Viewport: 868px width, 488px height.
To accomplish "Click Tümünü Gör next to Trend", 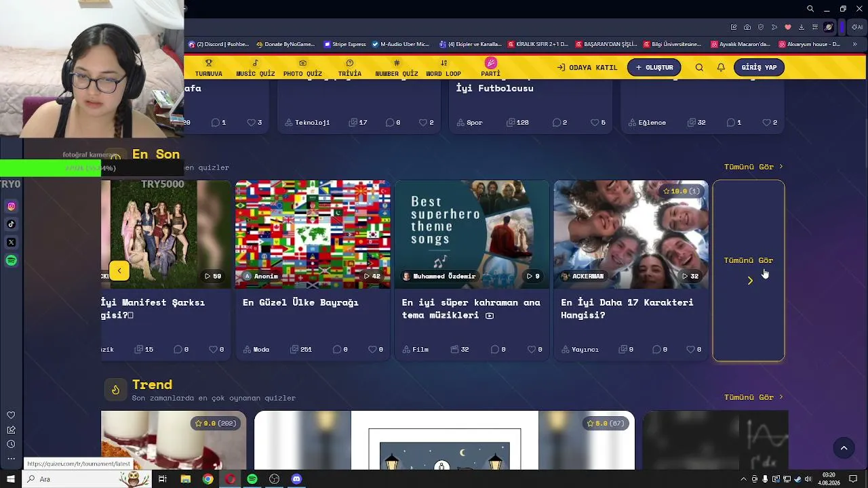I will 753,397.
